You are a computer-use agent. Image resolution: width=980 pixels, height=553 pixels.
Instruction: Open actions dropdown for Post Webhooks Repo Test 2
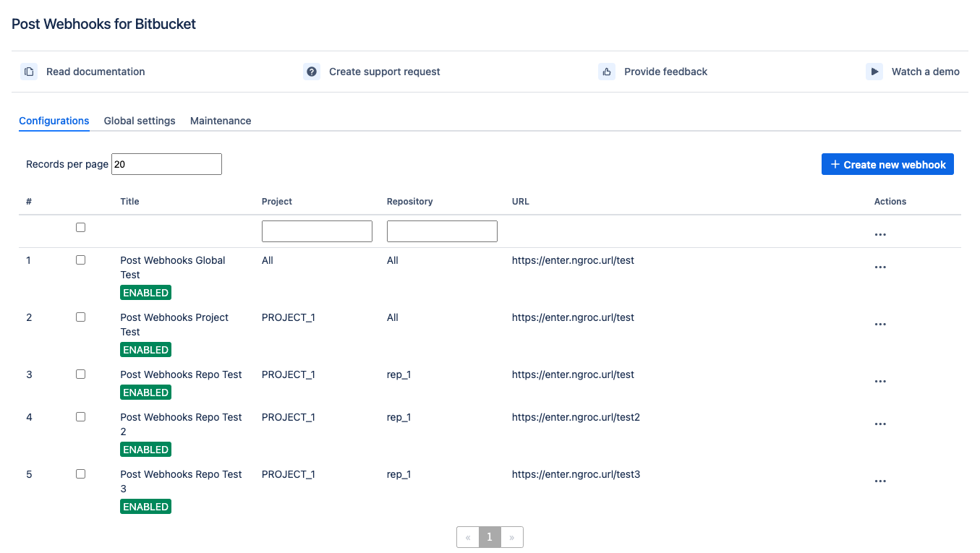(880, 424)
